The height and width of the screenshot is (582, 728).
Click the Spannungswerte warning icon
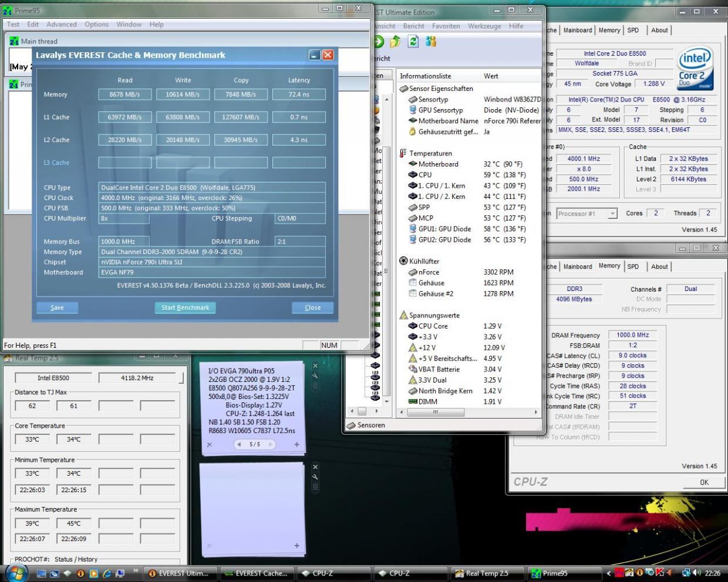[x=403, y=315]
